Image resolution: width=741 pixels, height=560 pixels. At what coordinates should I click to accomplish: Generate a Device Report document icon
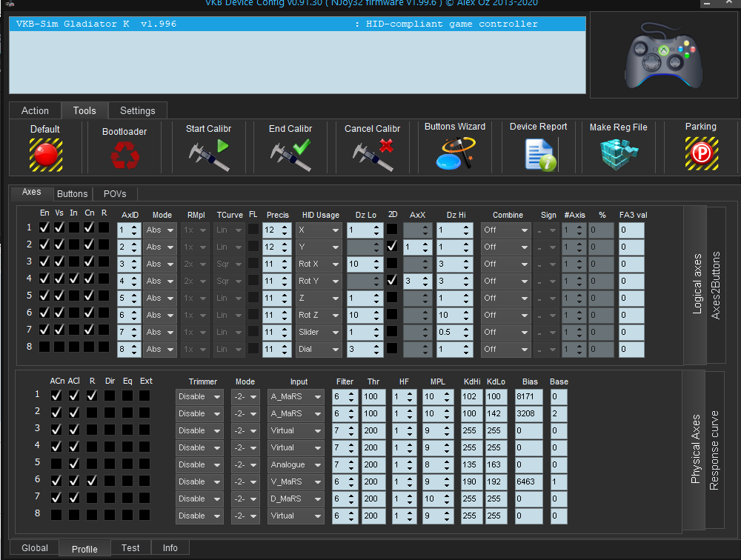(540, 154)
